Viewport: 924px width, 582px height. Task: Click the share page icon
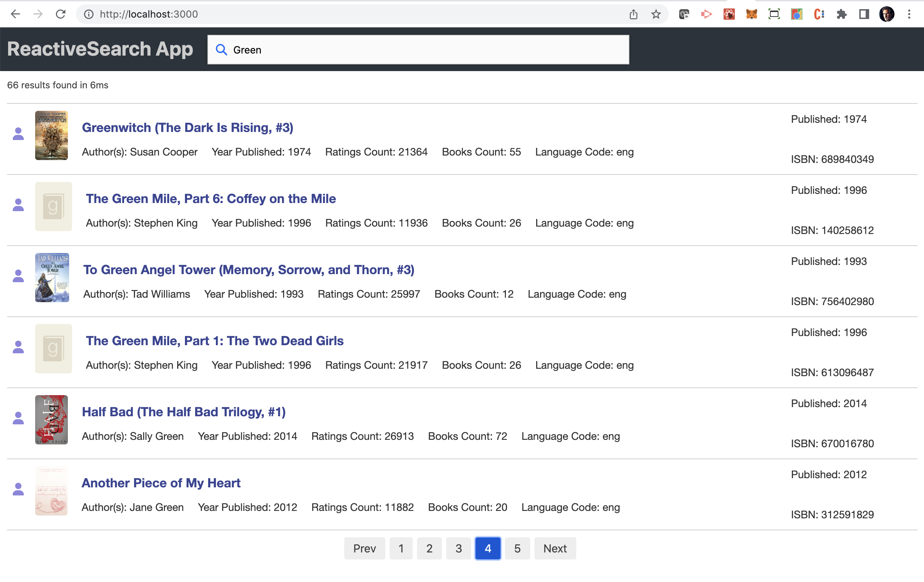[633, 14]
